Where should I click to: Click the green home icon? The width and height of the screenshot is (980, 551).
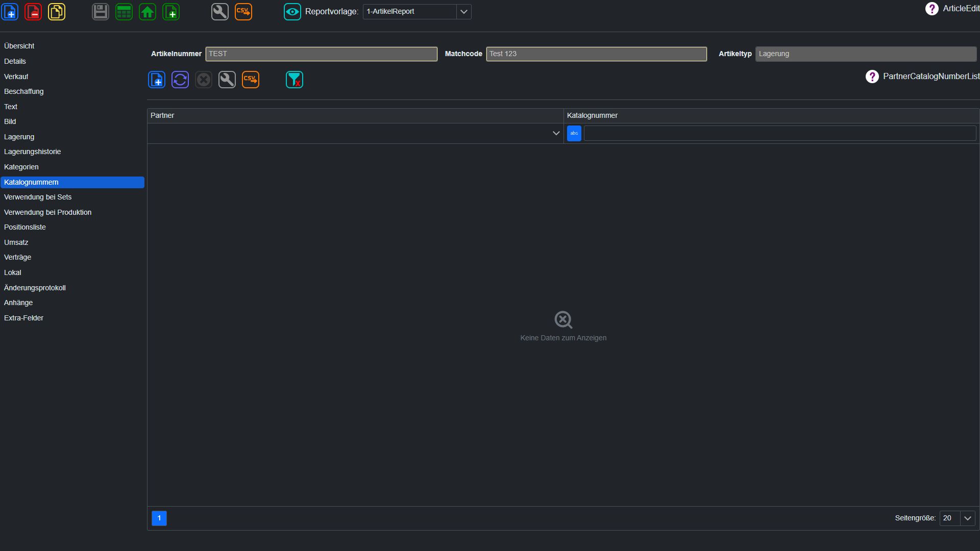pos(148,12)
